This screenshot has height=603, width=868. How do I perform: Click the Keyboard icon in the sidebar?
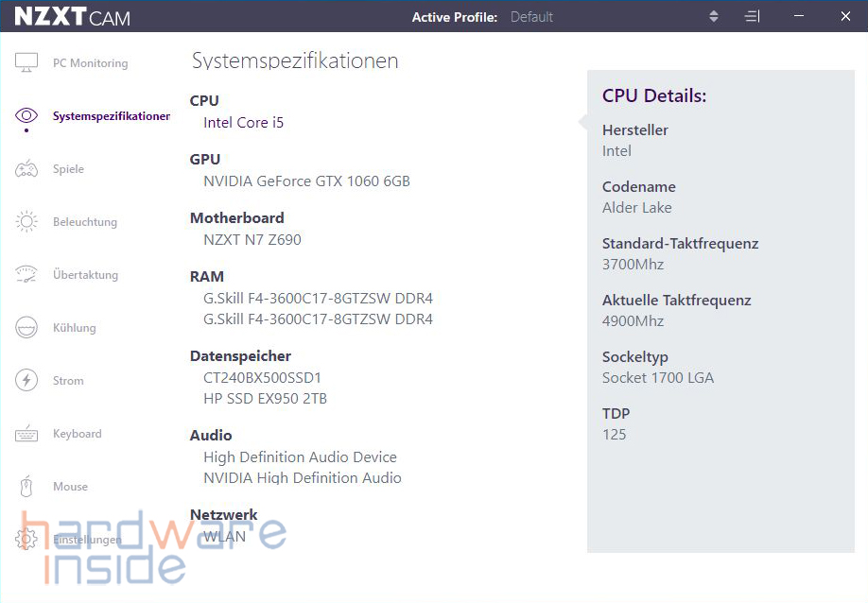(x=26, y=434)
